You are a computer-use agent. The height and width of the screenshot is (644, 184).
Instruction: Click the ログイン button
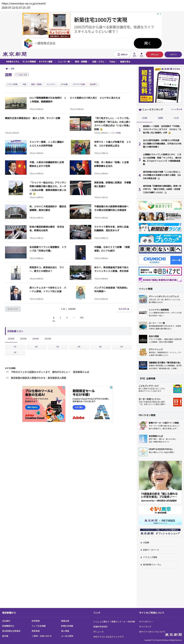point(173,54)
